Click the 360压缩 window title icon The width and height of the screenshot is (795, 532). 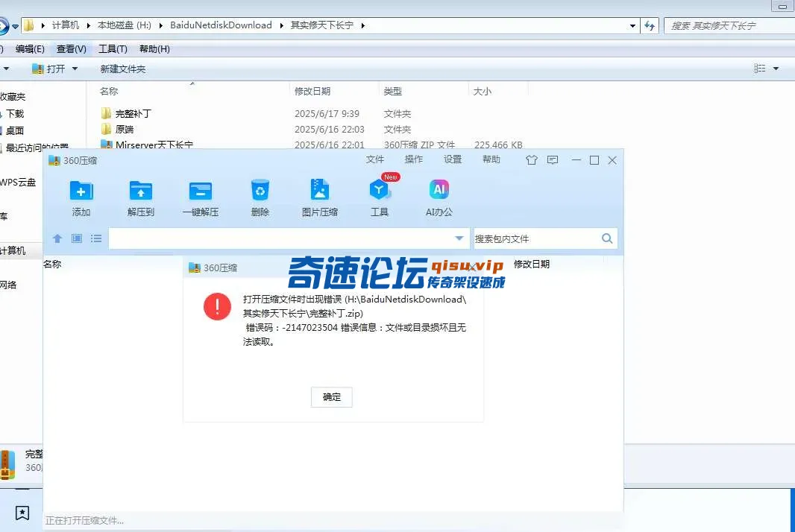[x=54, y=161]
